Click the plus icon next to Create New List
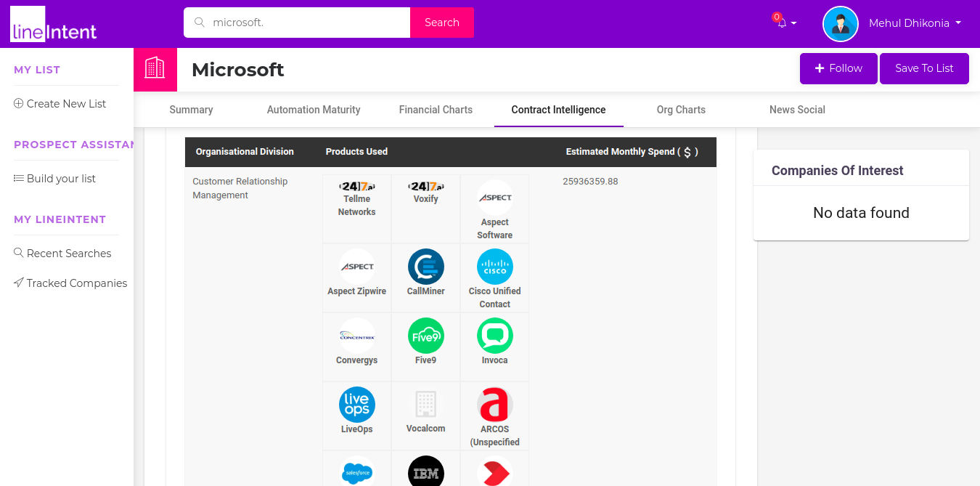This screenshot has height=486, width=980. 19,103
